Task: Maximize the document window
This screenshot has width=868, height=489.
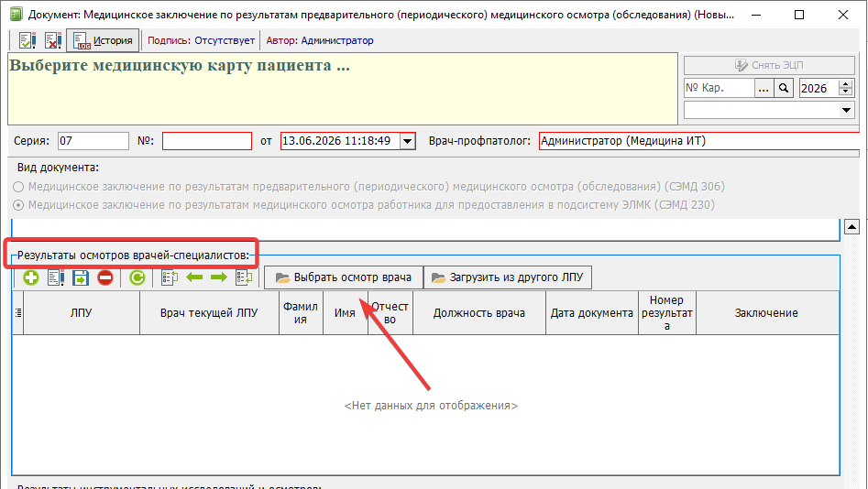Action: point(799,15)
